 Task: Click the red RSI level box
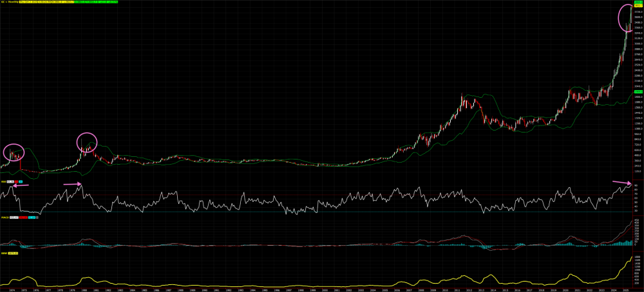click(17, 181)
